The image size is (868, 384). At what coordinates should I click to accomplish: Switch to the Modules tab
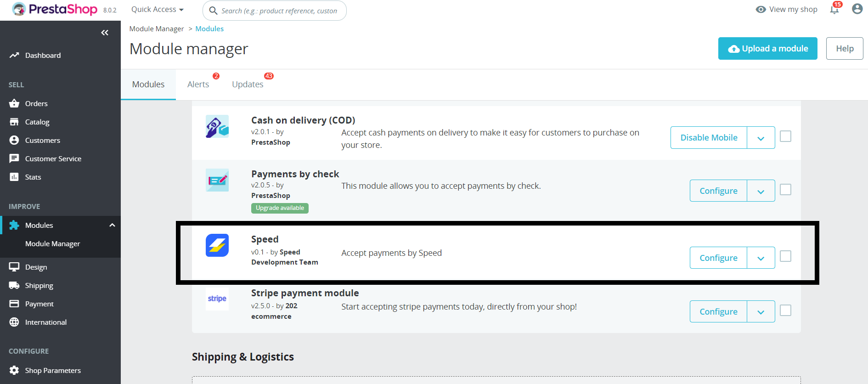[x=148, y=85]
